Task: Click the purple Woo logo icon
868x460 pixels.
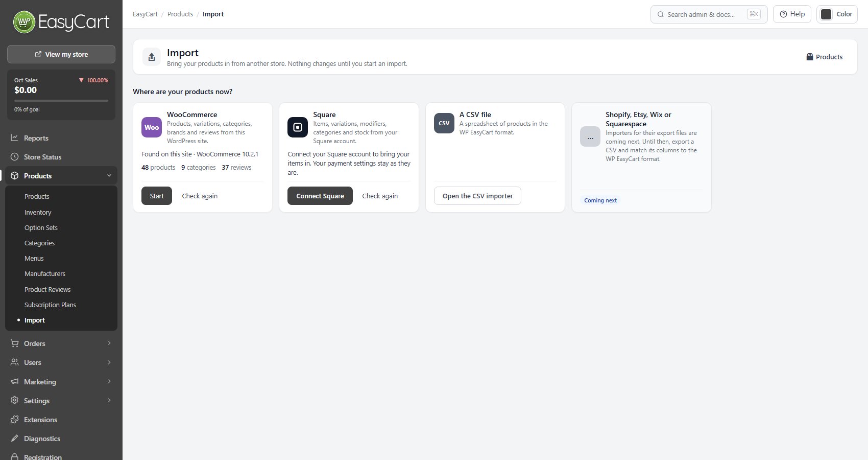Action: (x=152, y=127)
